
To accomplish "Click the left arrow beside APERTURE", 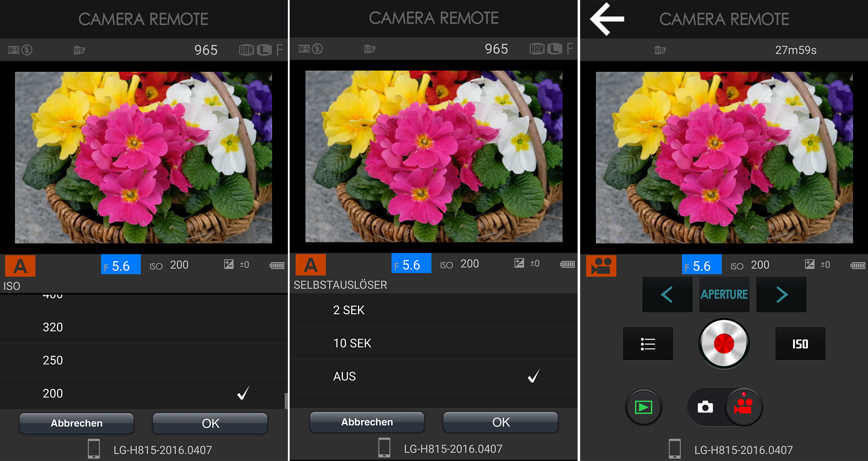I will point(667,295).
